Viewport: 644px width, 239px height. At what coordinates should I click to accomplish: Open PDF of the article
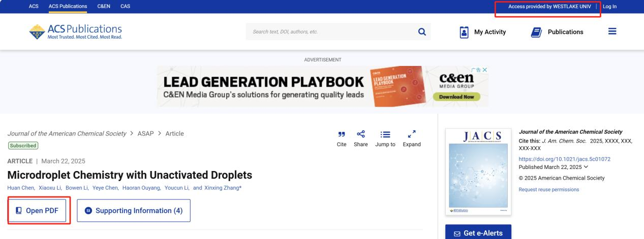pyautogui.click(x=39, y=211)
